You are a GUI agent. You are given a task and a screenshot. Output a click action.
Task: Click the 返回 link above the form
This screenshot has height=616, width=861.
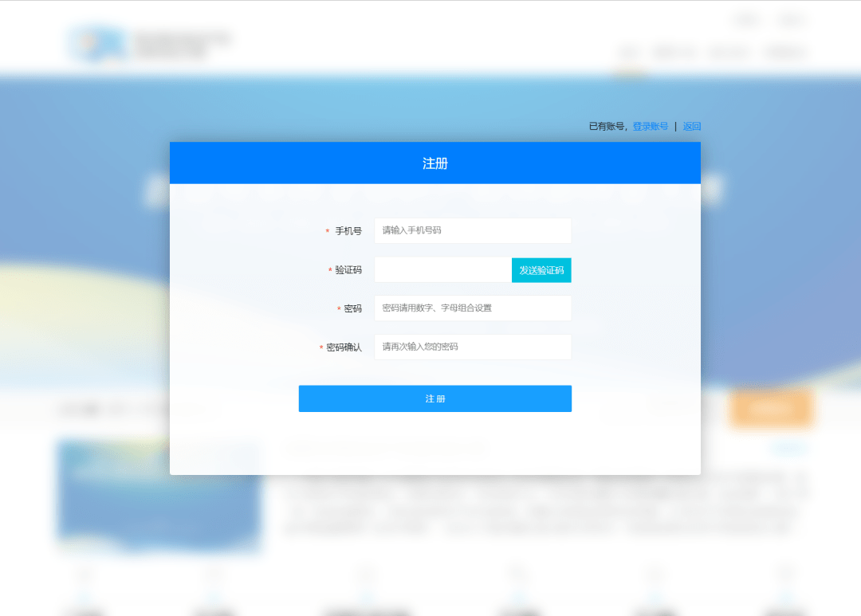click(692, 126)
